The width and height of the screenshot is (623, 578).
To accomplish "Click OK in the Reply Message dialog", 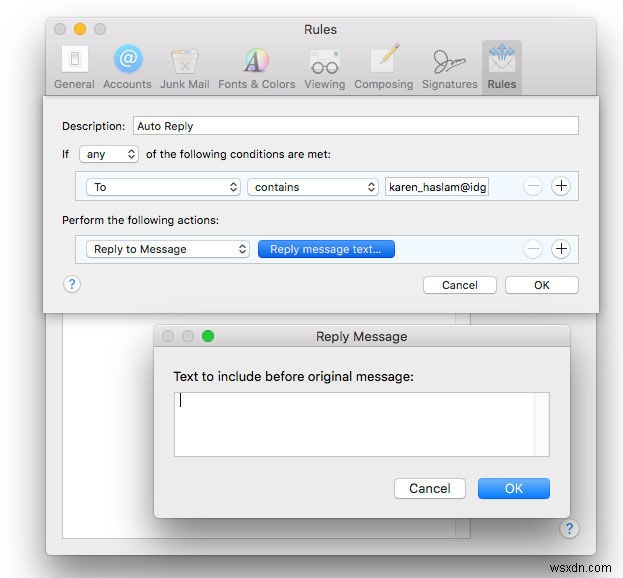I will click(x=514, y=488).
